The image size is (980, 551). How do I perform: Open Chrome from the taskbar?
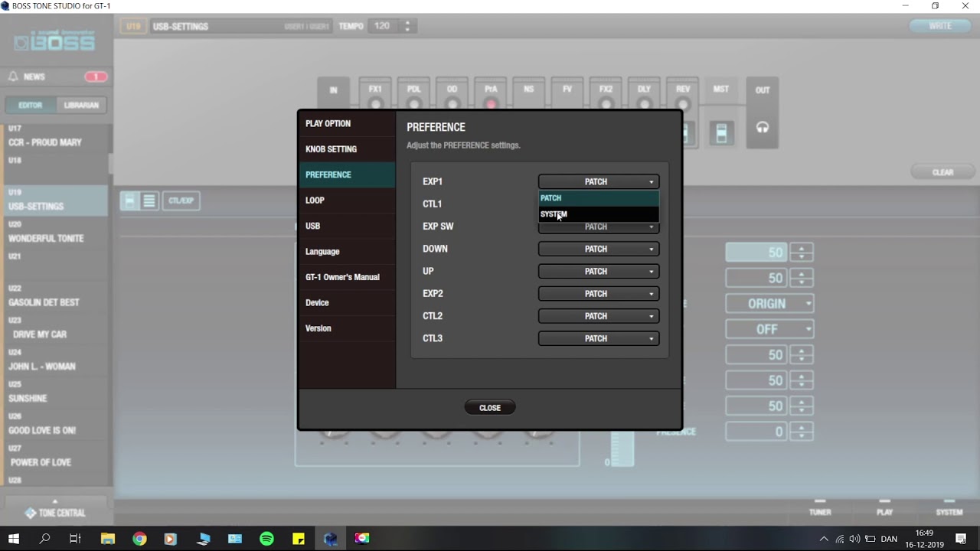[x=139, y=539]
